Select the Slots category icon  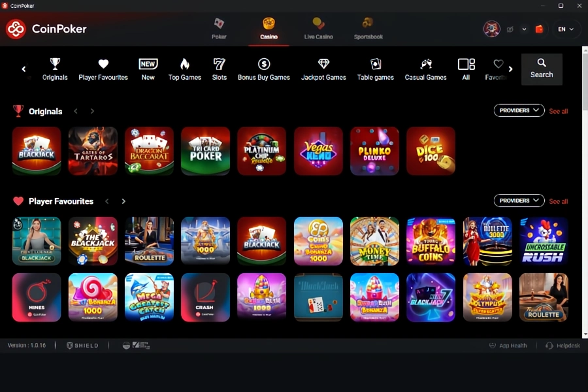point(219,64)
